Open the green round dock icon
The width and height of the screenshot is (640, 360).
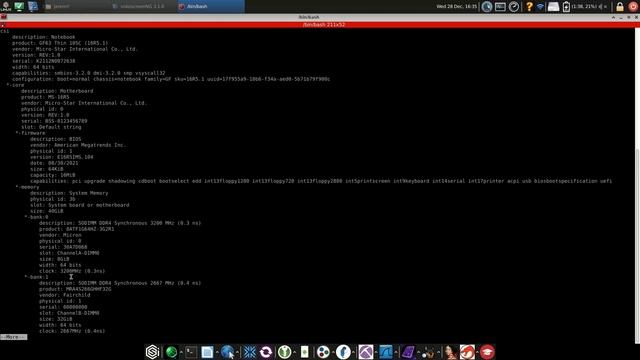click(x=284, y=352)
